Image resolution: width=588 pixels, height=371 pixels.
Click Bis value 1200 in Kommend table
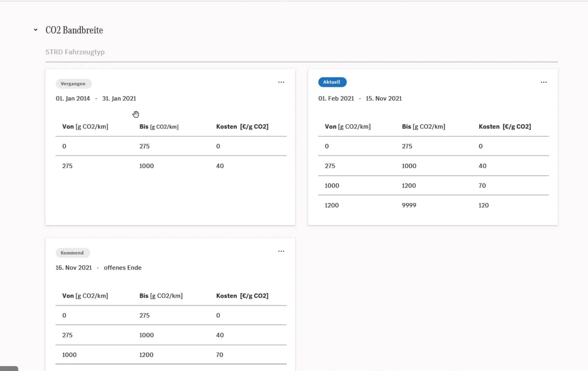click(x=146, y=355)
